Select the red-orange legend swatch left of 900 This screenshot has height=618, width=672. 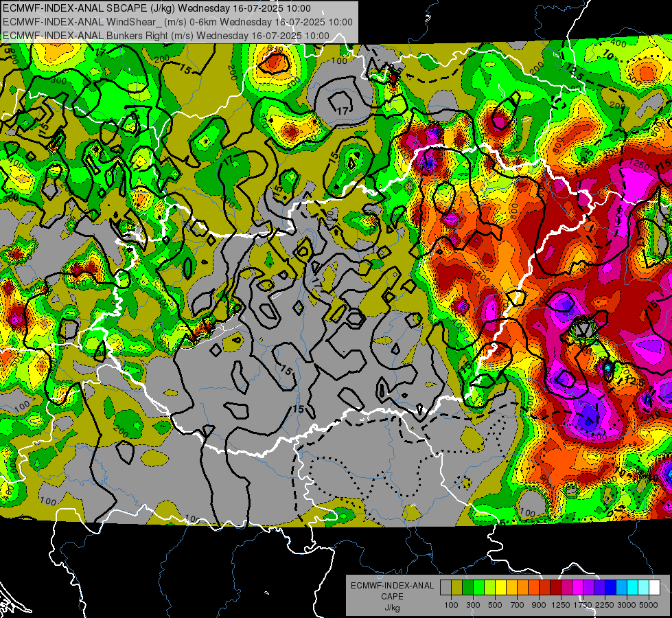[x=533, y=587]
